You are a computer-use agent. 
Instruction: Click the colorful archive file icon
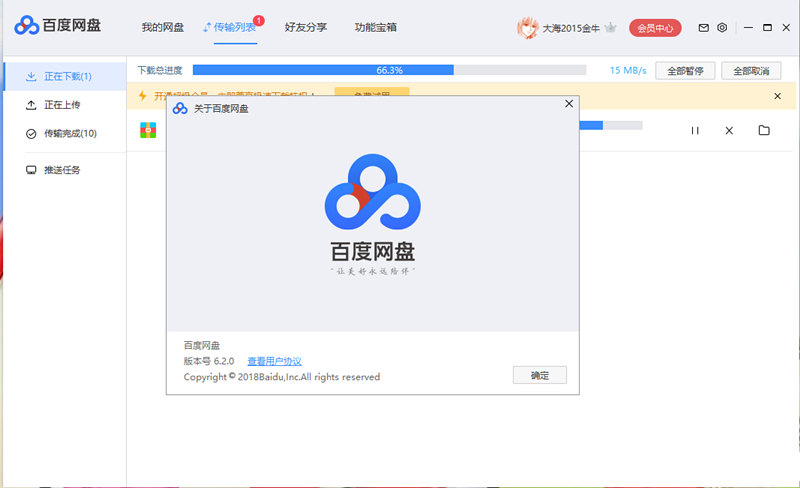pos(148,130)
